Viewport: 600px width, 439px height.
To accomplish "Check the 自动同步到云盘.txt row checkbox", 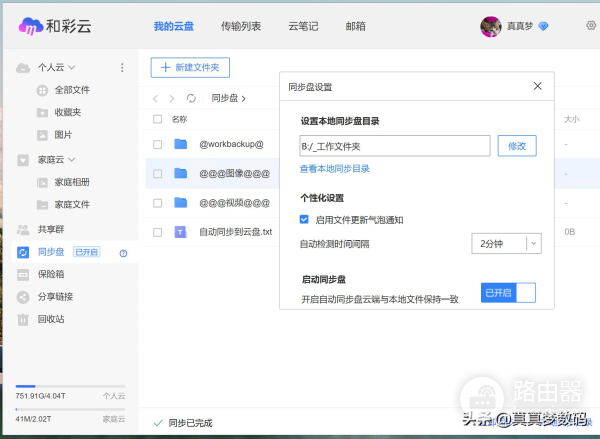I will (157, 232).
